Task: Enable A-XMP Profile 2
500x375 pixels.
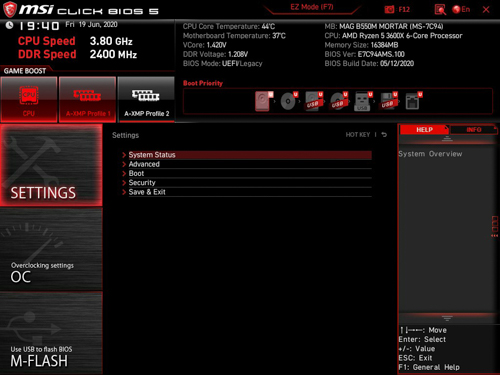Action: click(x=146, y=99)
